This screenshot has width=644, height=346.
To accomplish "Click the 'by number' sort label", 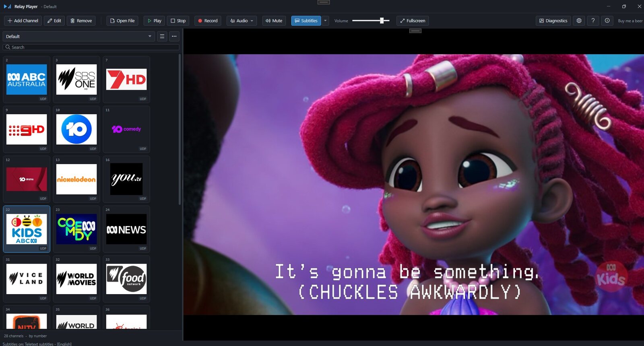I will (x=38, y=336).
